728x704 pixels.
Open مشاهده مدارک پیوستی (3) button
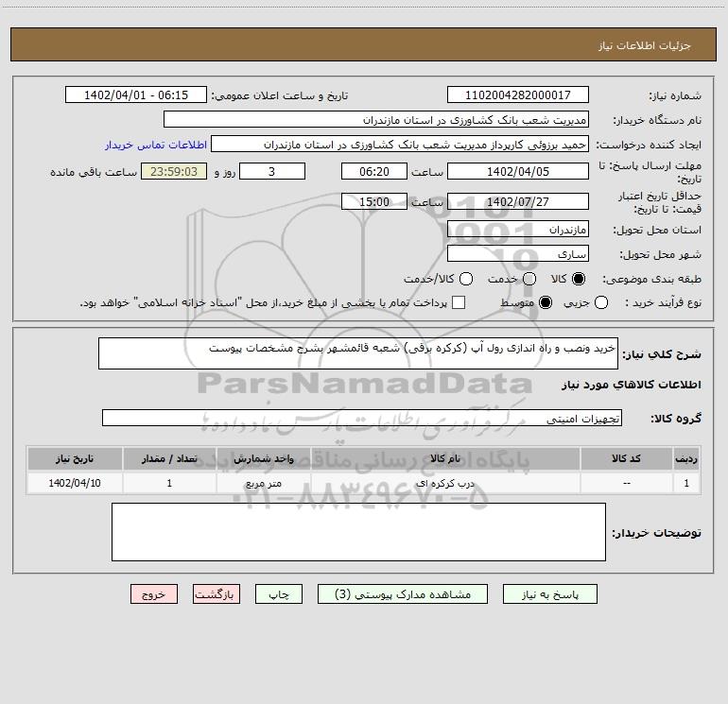pos(403,594)
